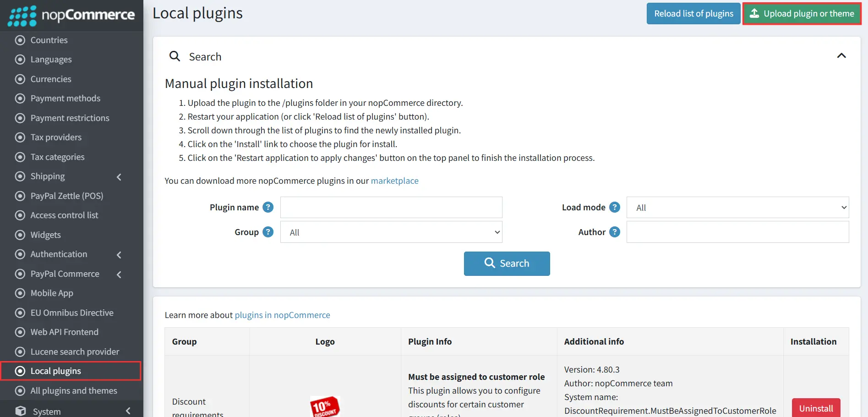Collapse the Search panel via its chevron

pos(841,55)
